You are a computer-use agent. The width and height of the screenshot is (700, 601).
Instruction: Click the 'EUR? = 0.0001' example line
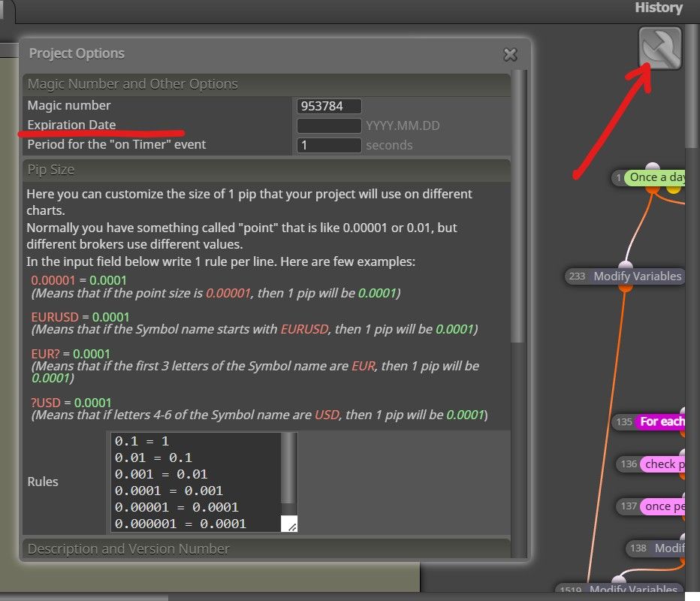[71, 354]
